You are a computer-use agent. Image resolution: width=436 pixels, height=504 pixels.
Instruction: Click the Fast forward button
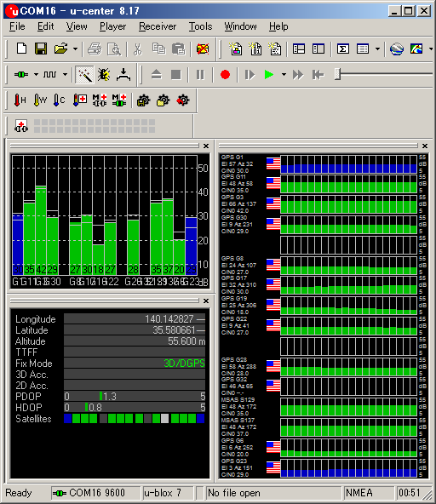(x=298, y=75)
